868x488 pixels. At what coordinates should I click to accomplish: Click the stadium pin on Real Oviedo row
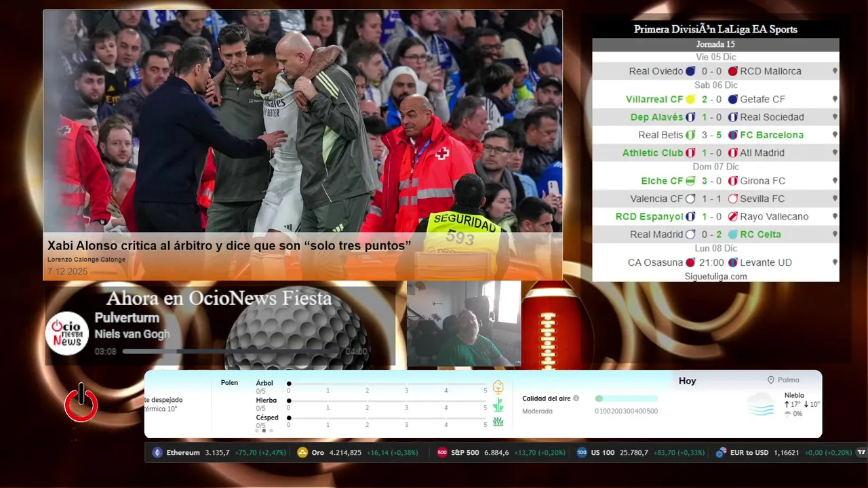click(835, 71)
